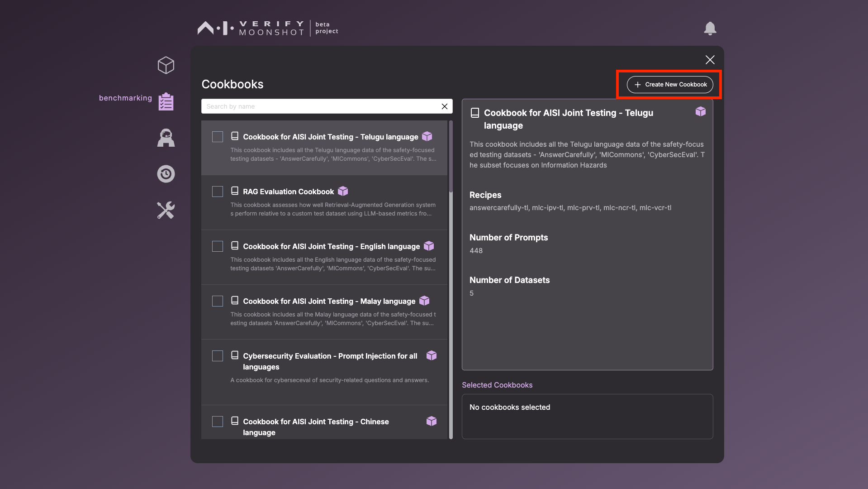Click the AI Verify Moonshot logo
Screen dimensions: 868x489
[268, 28]
